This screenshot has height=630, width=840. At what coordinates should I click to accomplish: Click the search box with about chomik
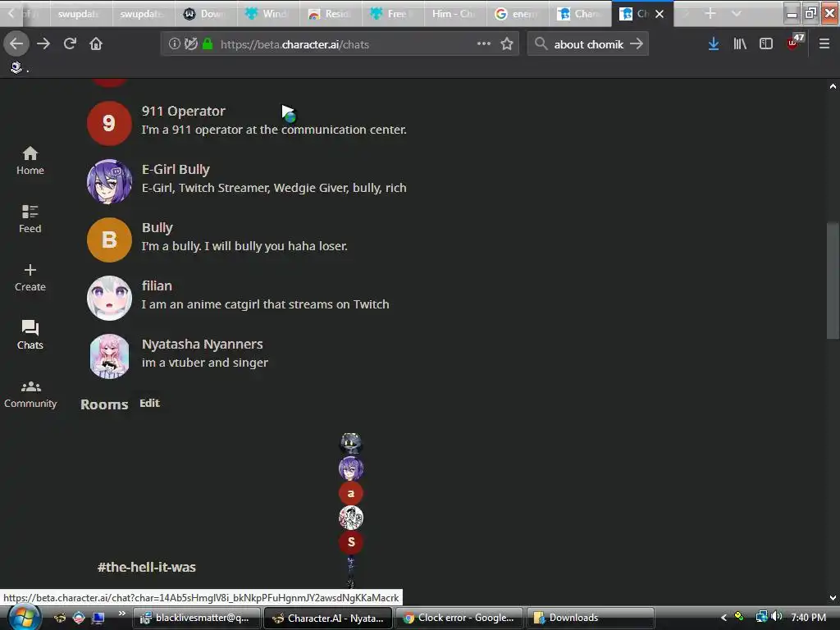pyautogui.click(x=588, y=44)
